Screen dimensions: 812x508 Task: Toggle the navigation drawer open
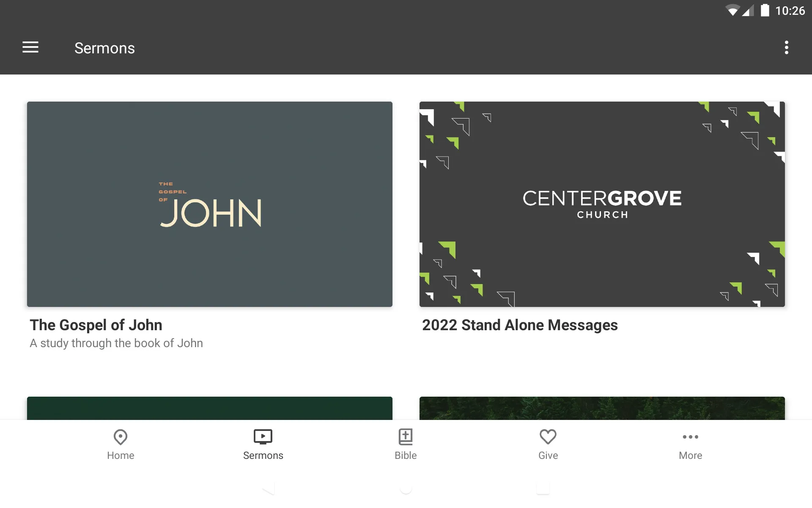30,48
